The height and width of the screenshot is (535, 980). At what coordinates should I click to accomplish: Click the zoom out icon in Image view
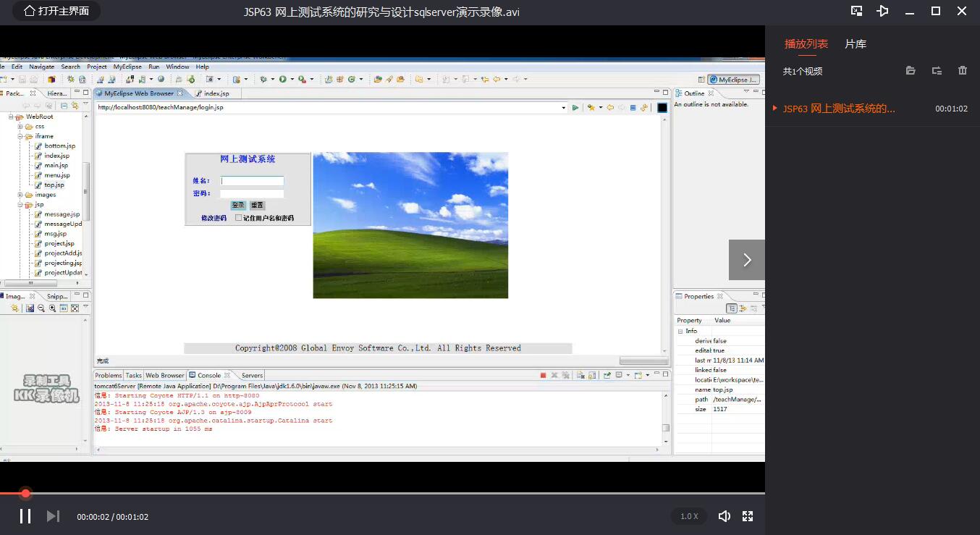pos(41,308)
